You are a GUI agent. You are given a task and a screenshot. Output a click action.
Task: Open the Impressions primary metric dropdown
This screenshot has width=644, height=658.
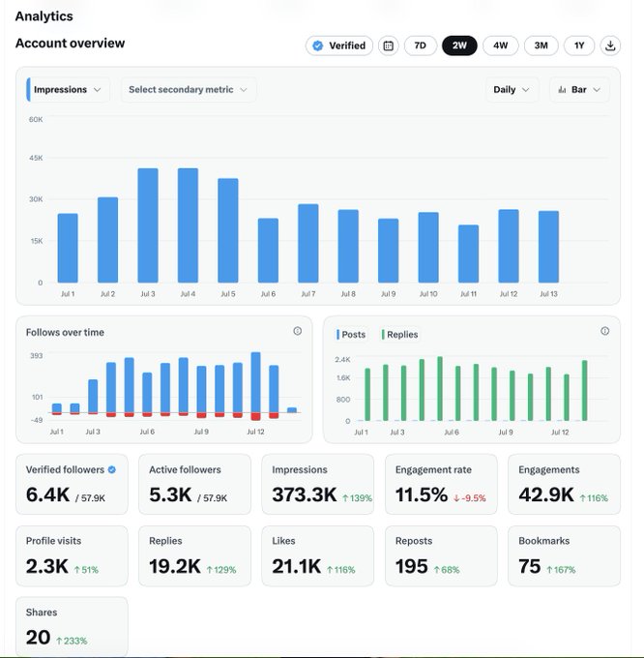coord(68,90)
